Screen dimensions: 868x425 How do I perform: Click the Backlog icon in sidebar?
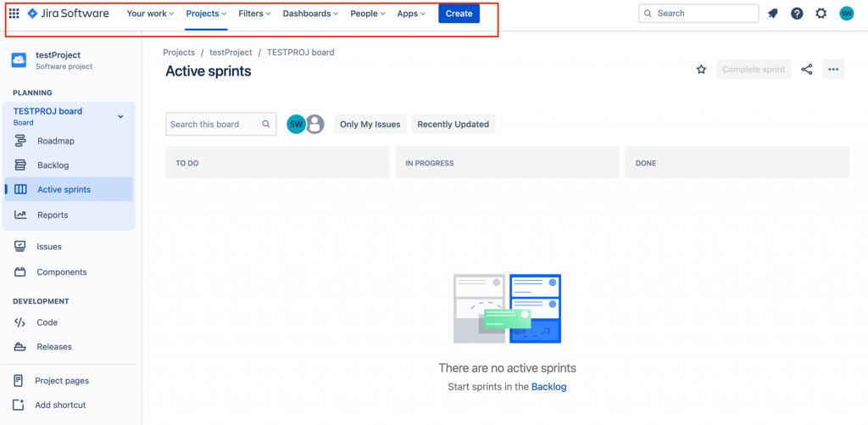20,165
